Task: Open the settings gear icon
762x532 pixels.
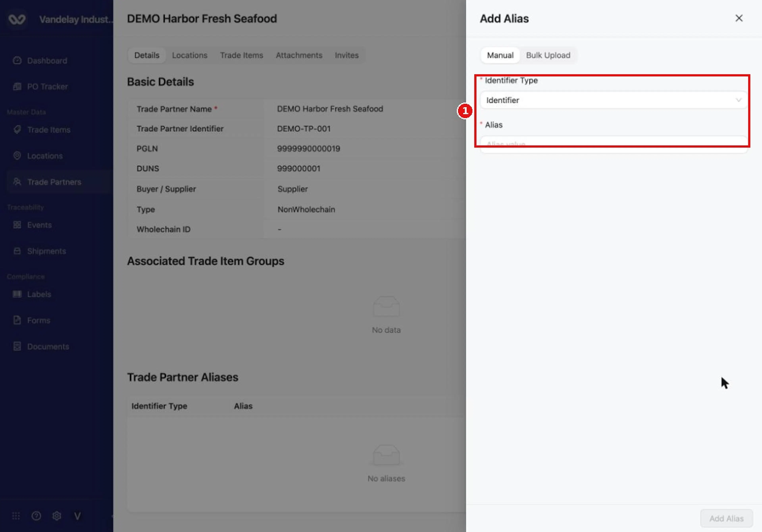Action: pyautogui.click(x=57, y=516)
